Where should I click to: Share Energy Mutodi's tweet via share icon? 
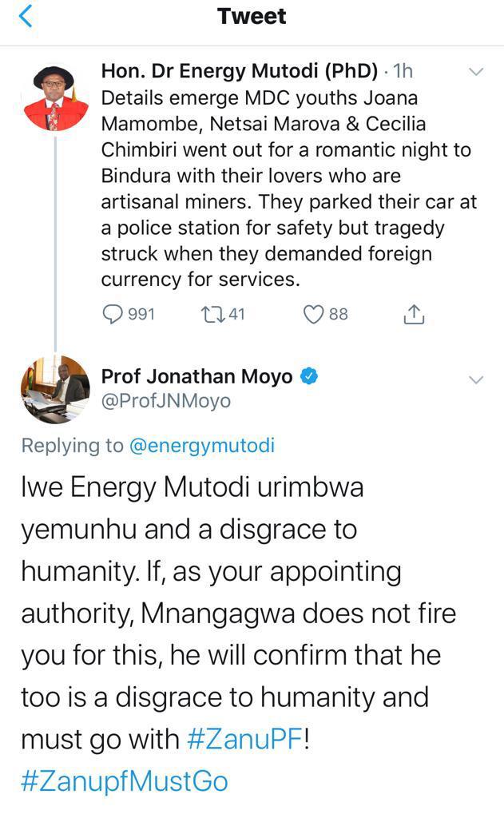coord(414,314)
